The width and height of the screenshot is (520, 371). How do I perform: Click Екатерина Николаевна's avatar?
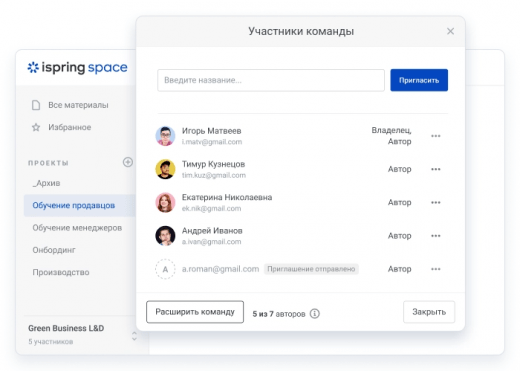(165, 203)
